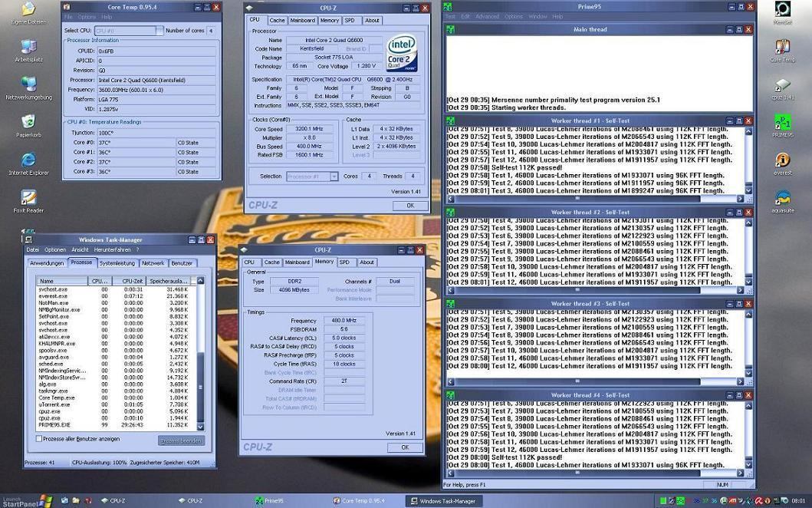Open the PRIME95 desktop shortcut
812x508 pixels.
782,124
